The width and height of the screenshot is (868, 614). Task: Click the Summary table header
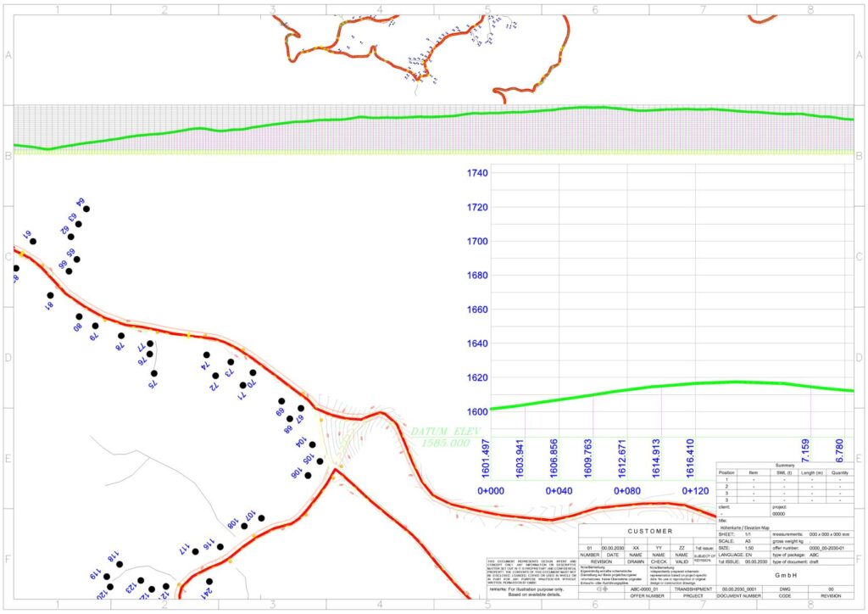point(786,466)
